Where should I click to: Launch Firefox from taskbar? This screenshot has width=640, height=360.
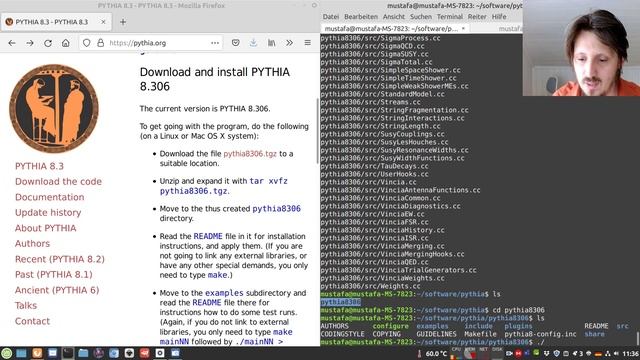point(37,353)
